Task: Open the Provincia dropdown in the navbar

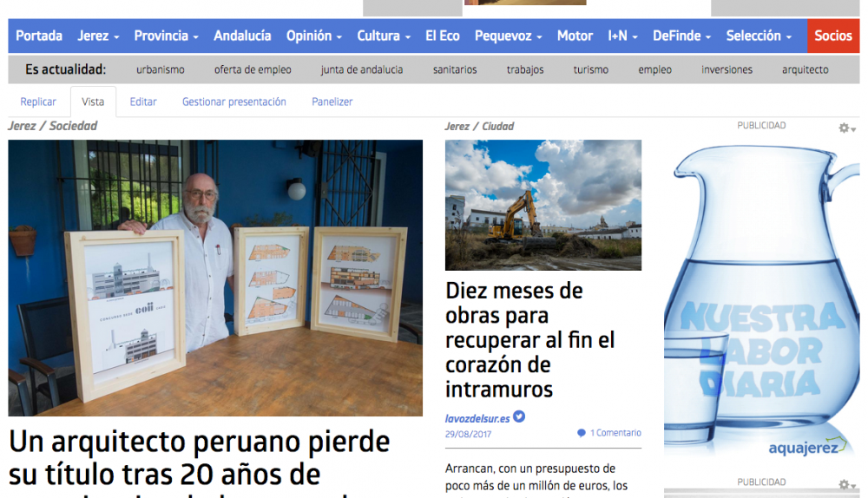Action: [166, 36]
